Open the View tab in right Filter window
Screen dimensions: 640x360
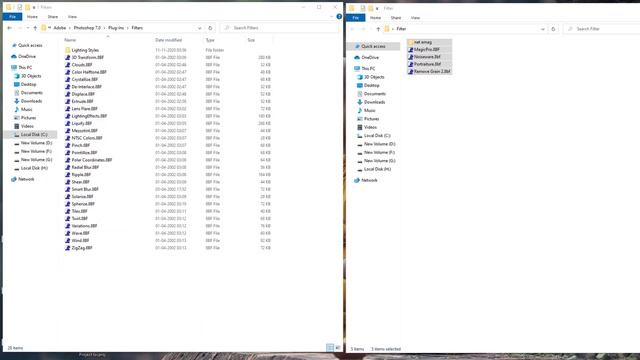[x=415, y=18]
